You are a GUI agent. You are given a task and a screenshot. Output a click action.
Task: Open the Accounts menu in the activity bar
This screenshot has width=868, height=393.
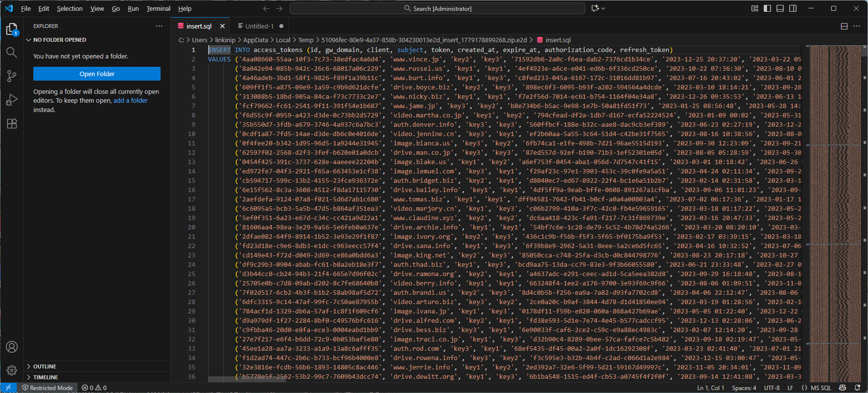(12, 347)
